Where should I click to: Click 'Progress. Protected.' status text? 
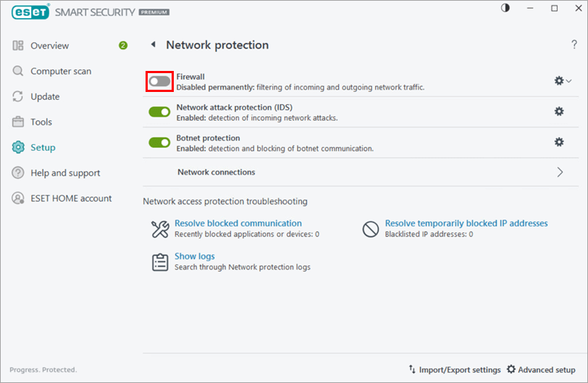coord(43,370)
